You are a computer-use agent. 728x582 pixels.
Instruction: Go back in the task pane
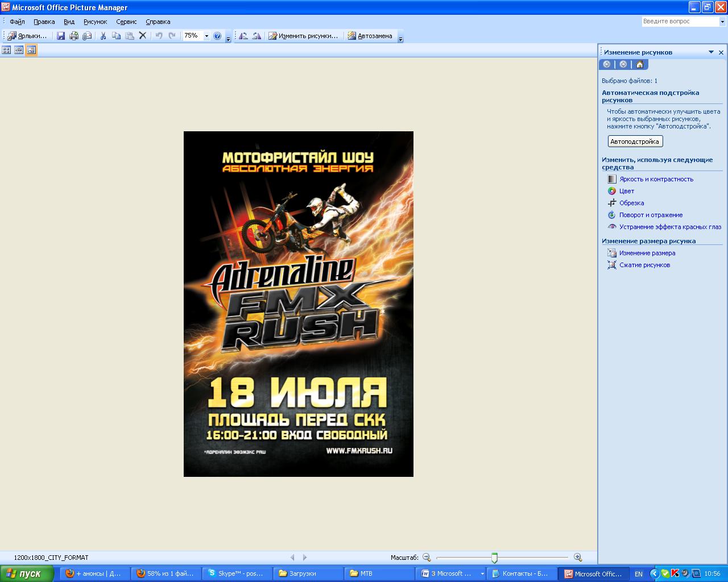(x=607, y=64)
